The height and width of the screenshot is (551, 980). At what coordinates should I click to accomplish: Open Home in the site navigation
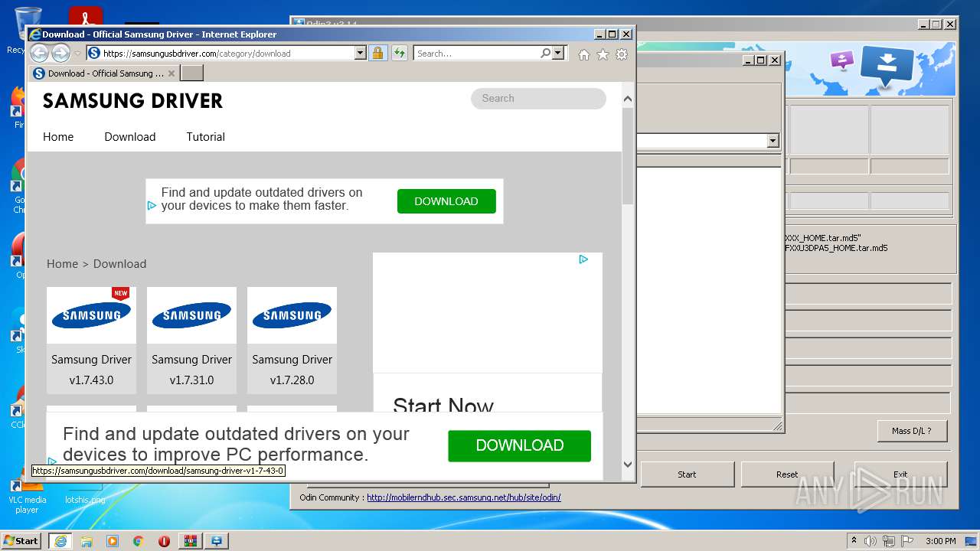tap(58, 137)
